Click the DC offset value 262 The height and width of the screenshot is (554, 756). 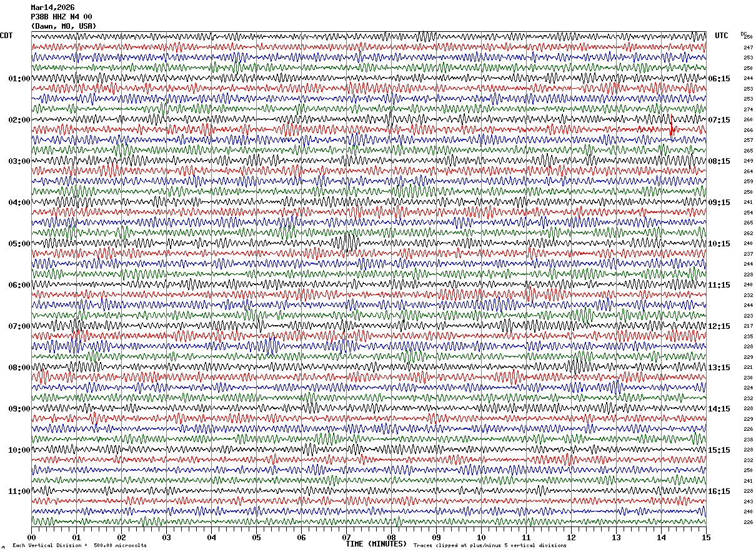pos(748,233)
